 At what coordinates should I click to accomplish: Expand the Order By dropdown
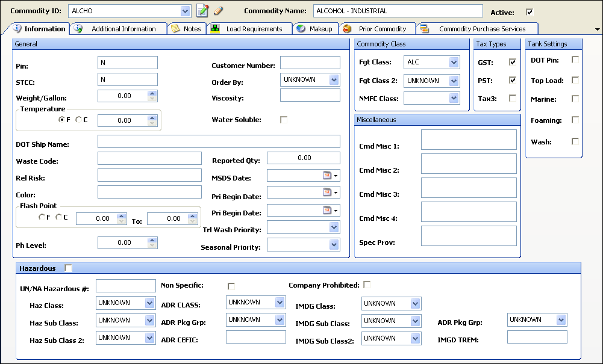(x=334, y=80)
